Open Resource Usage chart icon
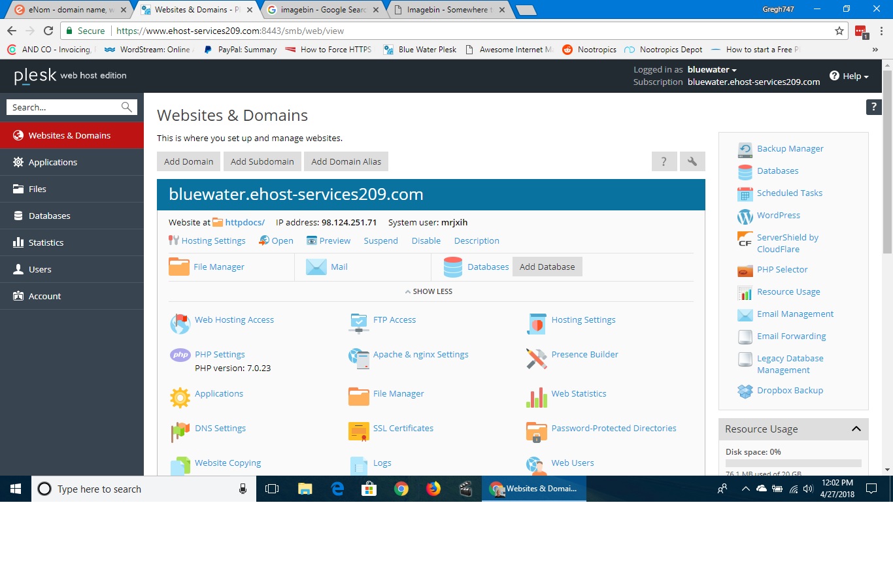 click(x=745, y=293)
